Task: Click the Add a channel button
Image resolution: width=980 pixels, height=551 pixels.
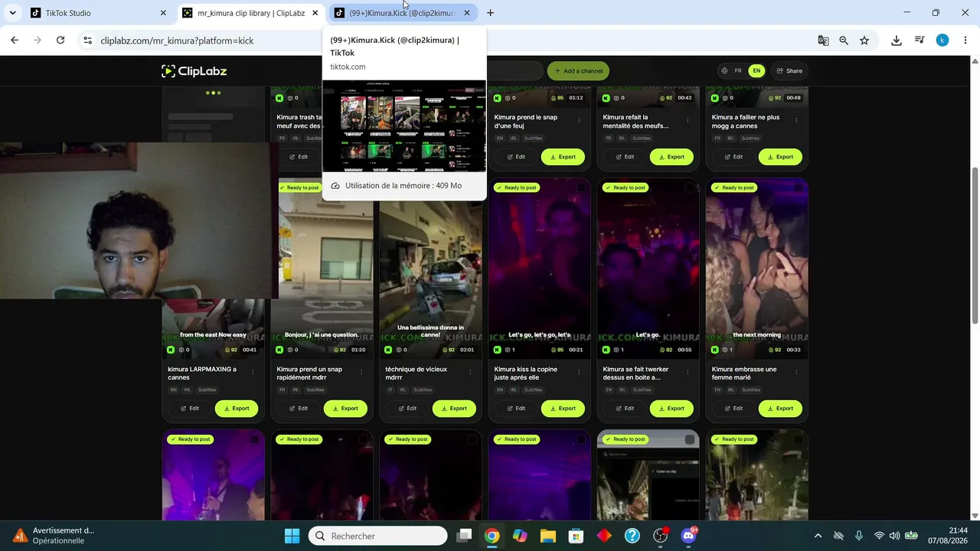Action: coord(578,71)
